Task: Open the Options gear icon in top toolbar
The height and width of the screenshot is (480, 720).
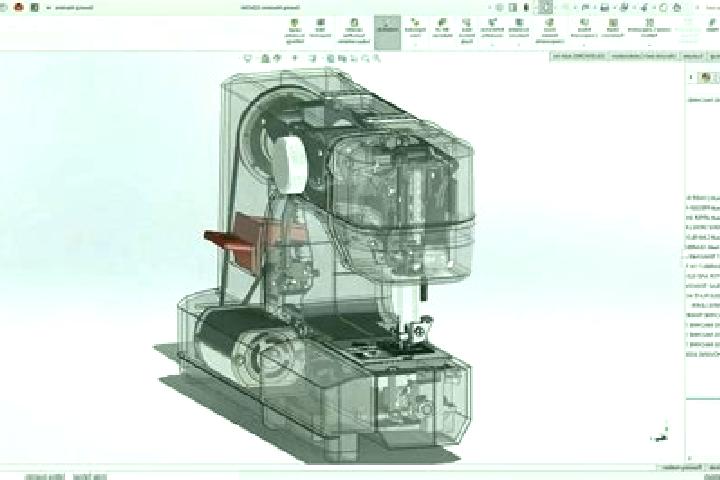Action: [x=663, y=7]
